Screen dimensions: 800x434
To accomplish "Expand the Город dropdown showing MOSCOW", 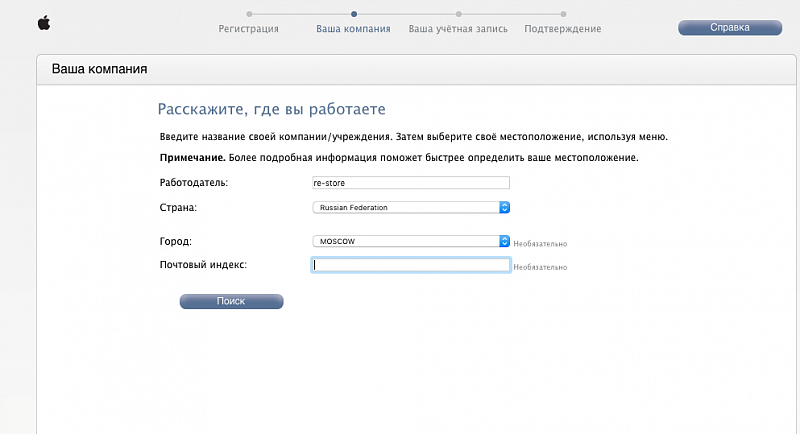I will pos(411,241).
